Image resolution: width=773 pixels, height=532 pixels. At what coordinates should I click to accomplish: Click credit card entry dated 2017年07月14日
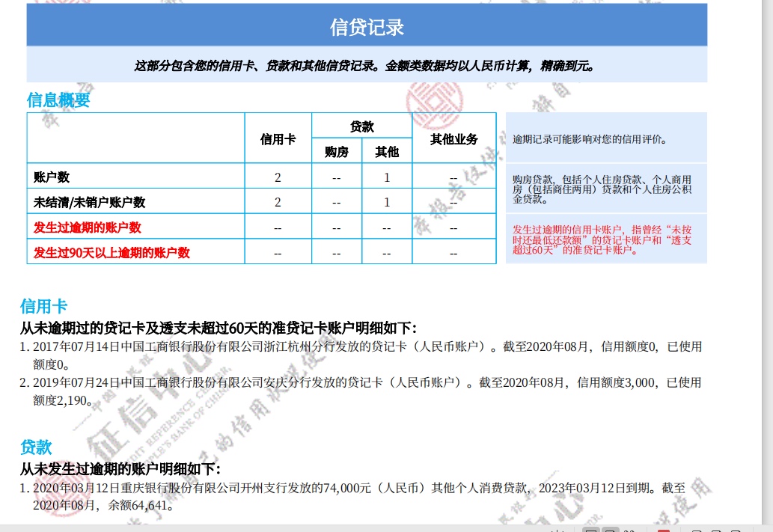click(x=361, y=355)
